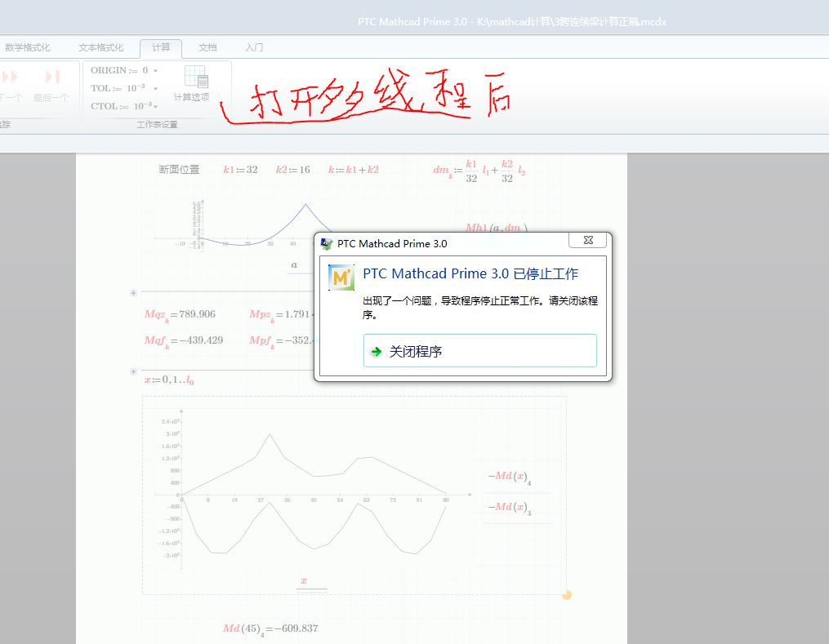This screenshot has width=829, height=644.
Task: Click the dialog title bar app icon
Action: [327, 243]
